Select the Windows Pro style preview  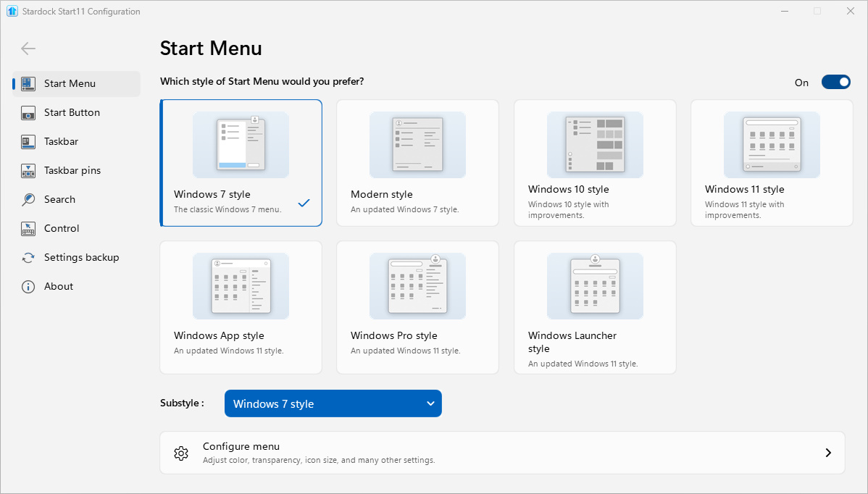click(417, 286)
